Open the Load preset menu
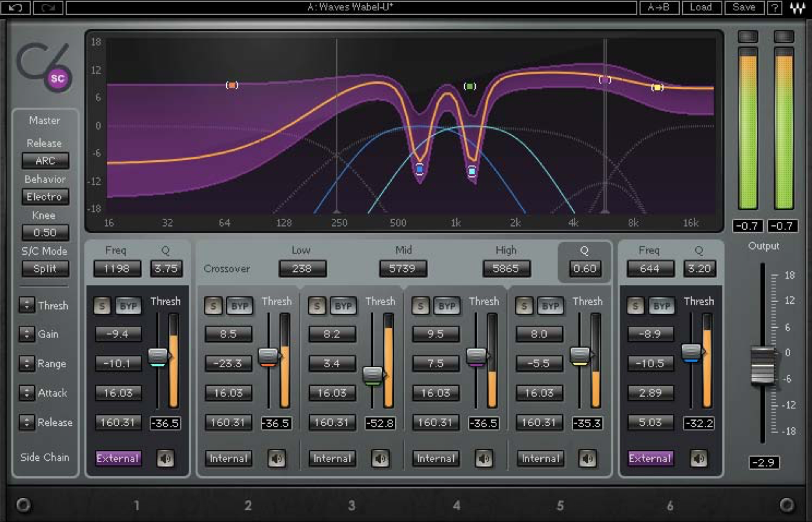Image resolution: width=812 pixels, height=522 pixels. 702,8
